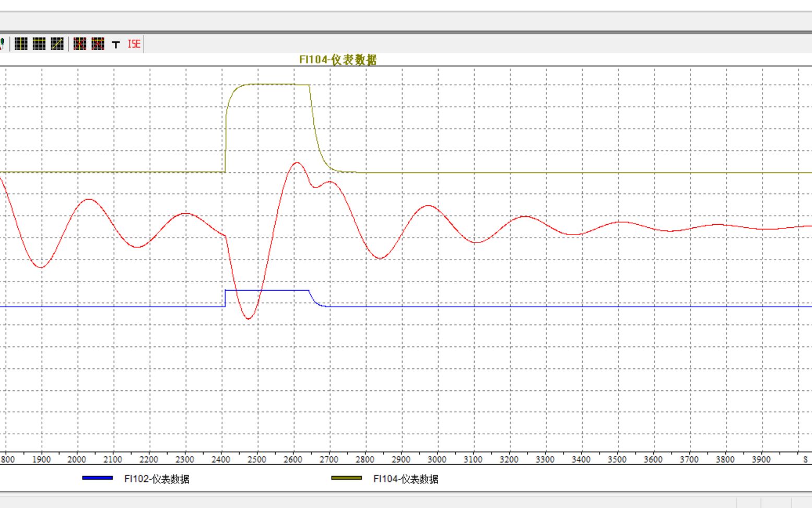This screenshot has height=508, width=812.
Task: Open the ISE calculation tool
Action: [x=134, y=44]
